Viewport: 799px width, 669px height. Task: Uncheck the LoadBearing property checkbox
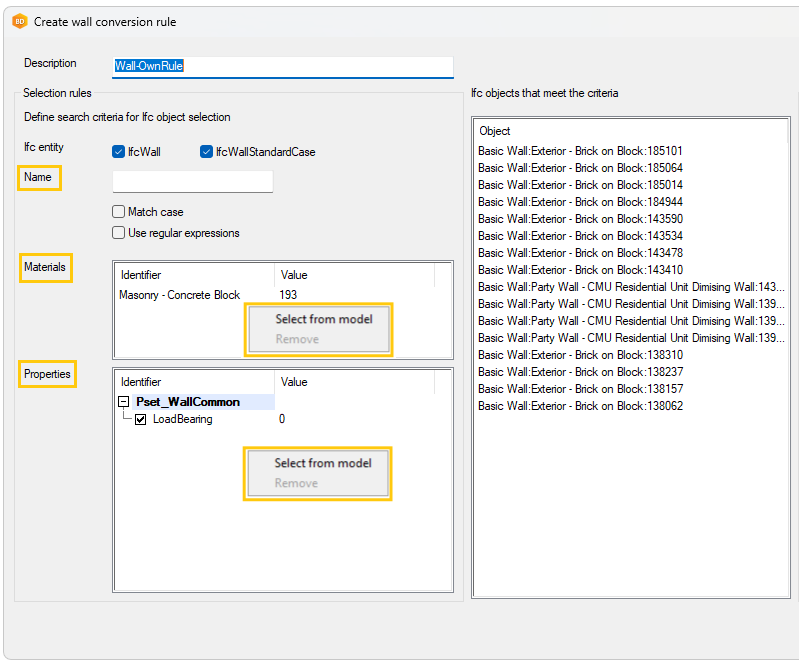point(141,419)
